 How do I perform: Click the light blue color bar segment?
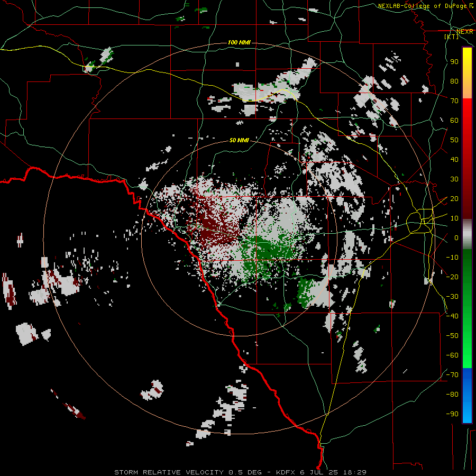click(x=467, y=411)
